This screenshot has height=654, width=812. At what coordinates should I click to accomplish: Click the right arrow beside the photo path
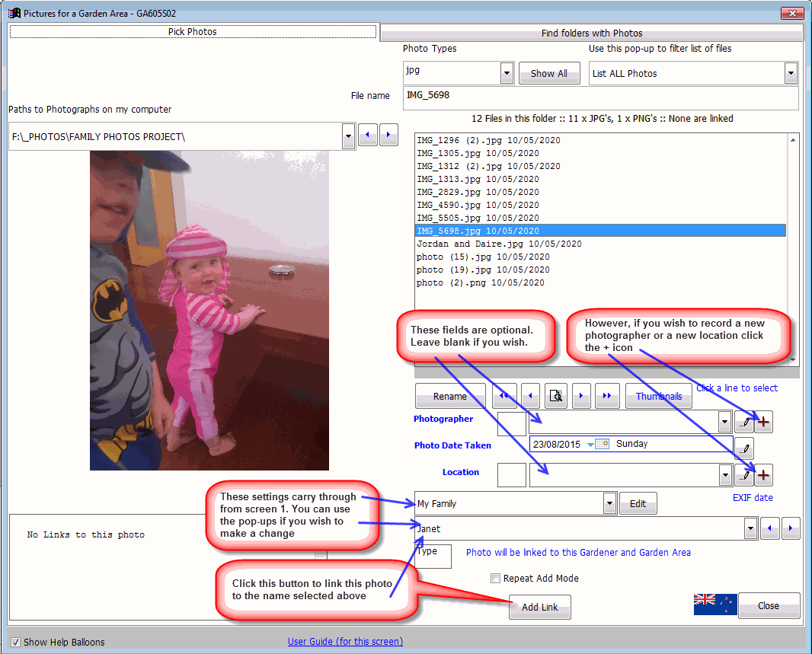(388, 135)
